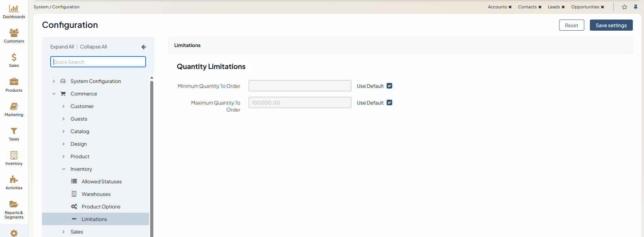Focus the Quick Search input field
Screen dimensions: 644x237
tap(98, 62)
